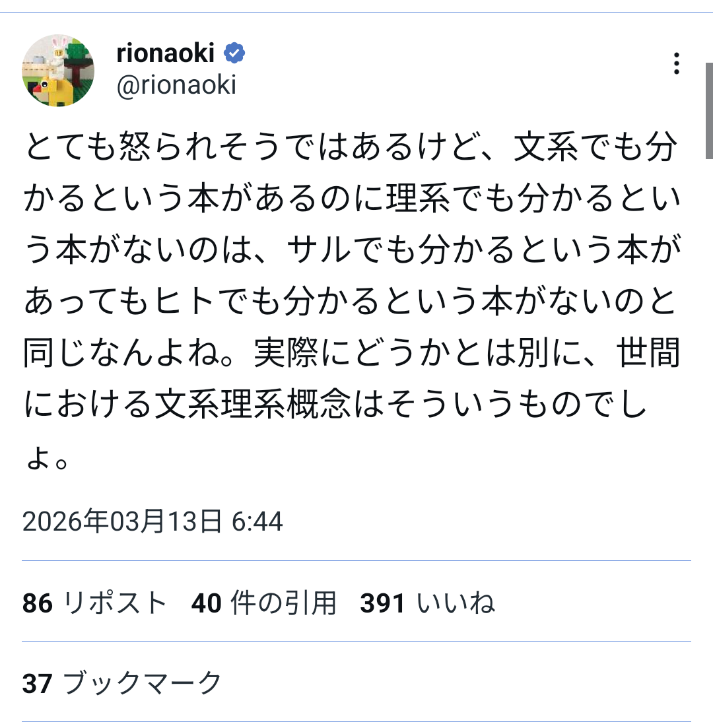713x728 pixels.
Task: Click the number 86 repost count
Action: 37,603
